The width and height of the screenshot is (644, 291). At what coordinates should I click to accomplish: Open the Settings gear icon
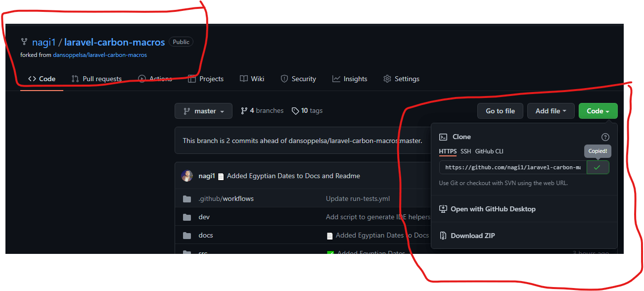[387, 78]
